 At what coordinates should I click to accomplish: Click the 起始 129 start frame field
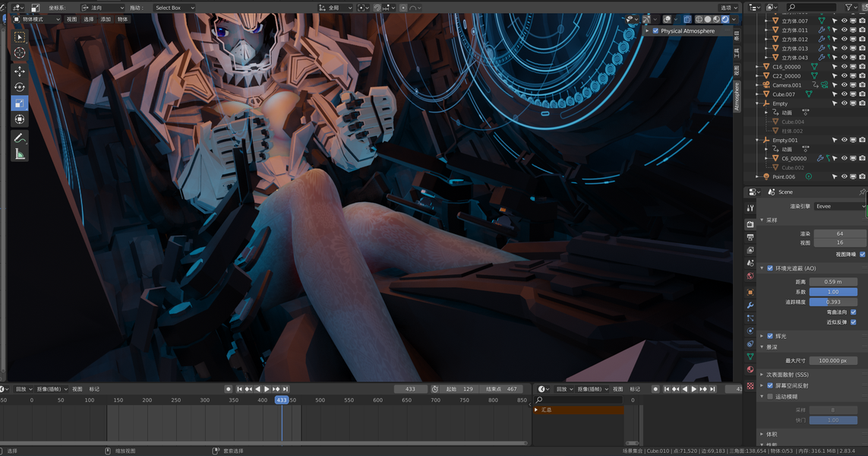tap(459, 389)
